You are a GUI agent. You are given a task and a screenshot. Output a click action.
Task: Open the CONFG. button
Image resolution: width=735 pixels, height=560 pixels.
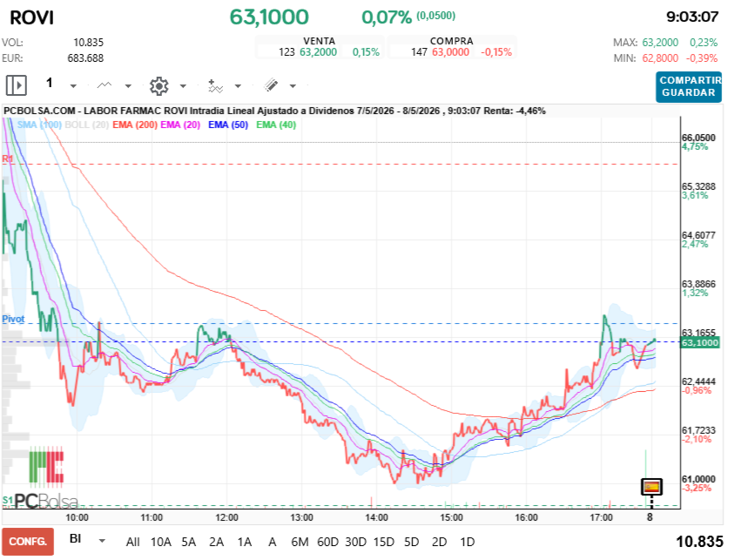pos(28,542)
